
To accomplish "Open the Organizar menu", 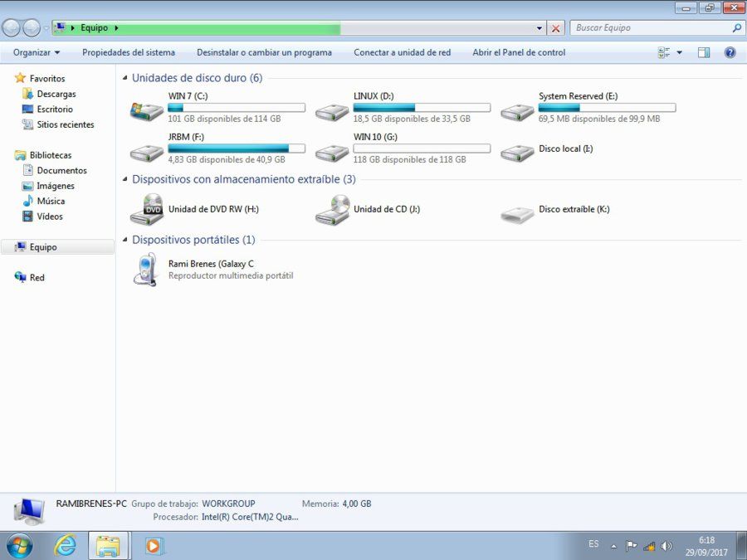I will point(37,52).
